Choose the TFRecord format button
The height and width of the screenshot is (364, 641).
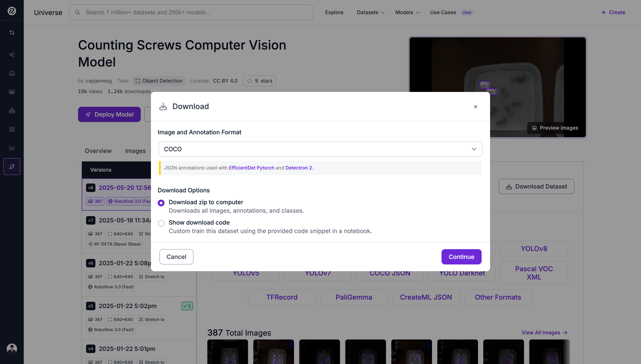click(282, 297)
